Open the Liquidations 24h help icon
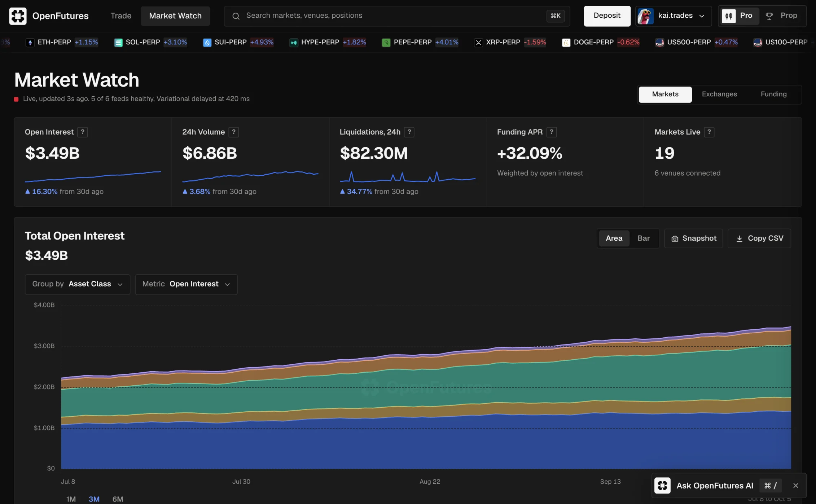816x504 pixels. point(409,132)
